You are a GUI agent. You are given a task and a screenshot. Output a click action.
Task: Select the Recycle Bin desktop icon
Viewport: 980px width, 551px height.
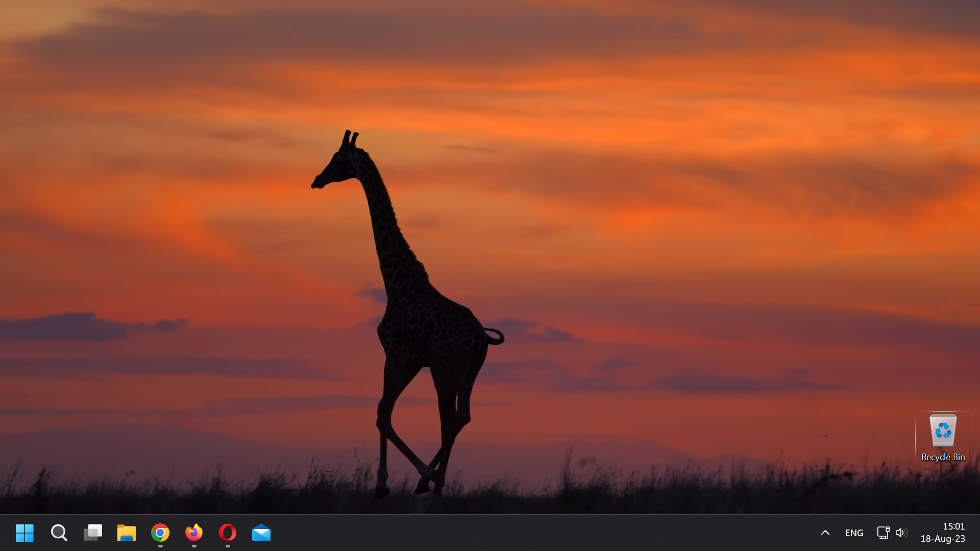click(x=943, y=430)
